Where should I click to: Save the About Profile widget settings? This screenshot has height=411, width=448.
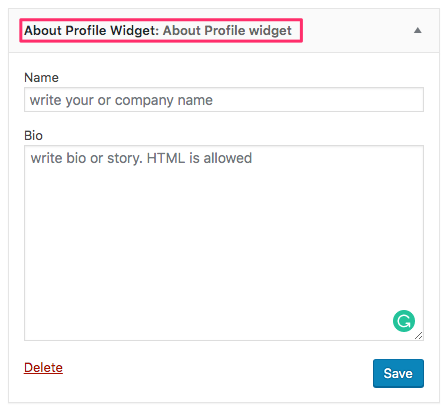click(x=398, y=373)
